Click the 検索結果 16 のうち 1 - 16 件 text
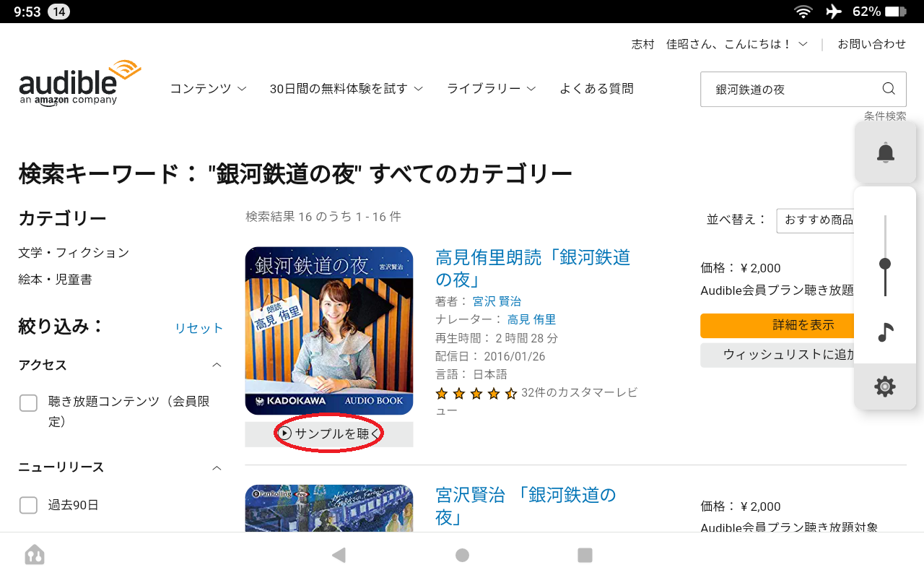The height and width of the screenshot is (578, 924). point(323,217)
